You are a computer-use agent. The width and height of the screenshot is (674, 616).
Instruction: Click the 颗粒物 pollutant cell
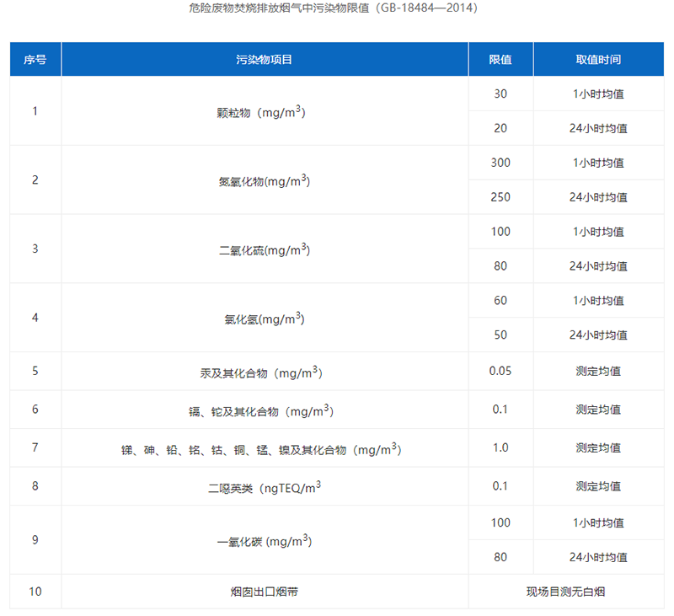coord(265,110)
